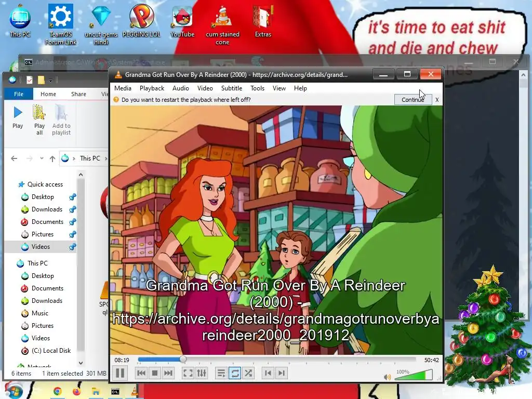Image resolution: width=532 pixels, height=399 pixels.
Task: Click navigation pane scroll up arrow
Action: pos(81,175)
